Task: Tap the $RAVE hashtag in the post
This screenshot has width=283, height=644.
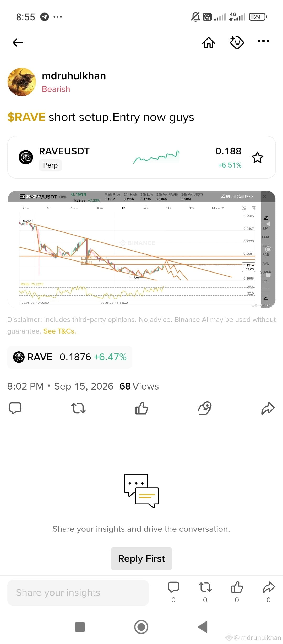Action: coord(26,117)
